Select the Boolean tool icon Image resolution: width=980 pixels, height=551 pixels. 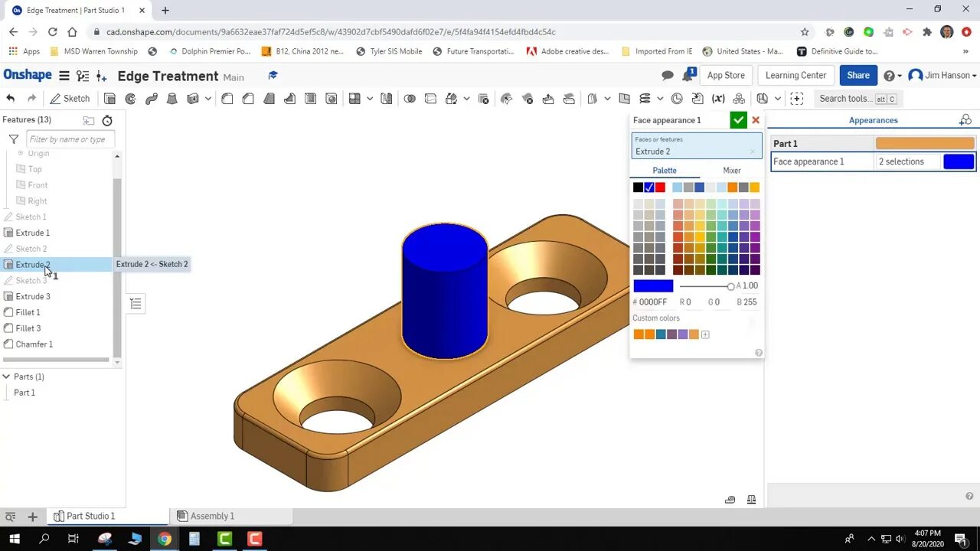tap(410, 99)
